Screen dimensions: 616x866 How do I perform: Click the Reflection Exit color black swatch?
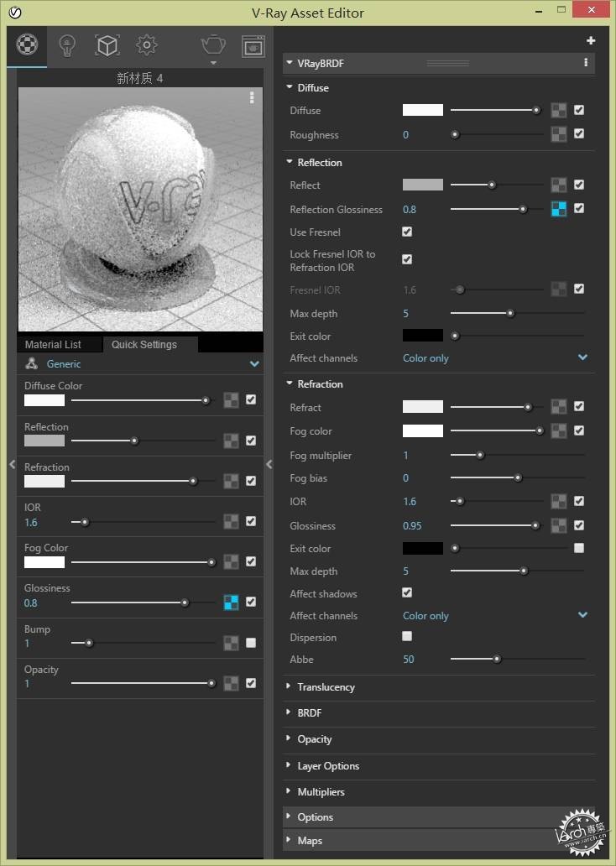click(423, 336)
